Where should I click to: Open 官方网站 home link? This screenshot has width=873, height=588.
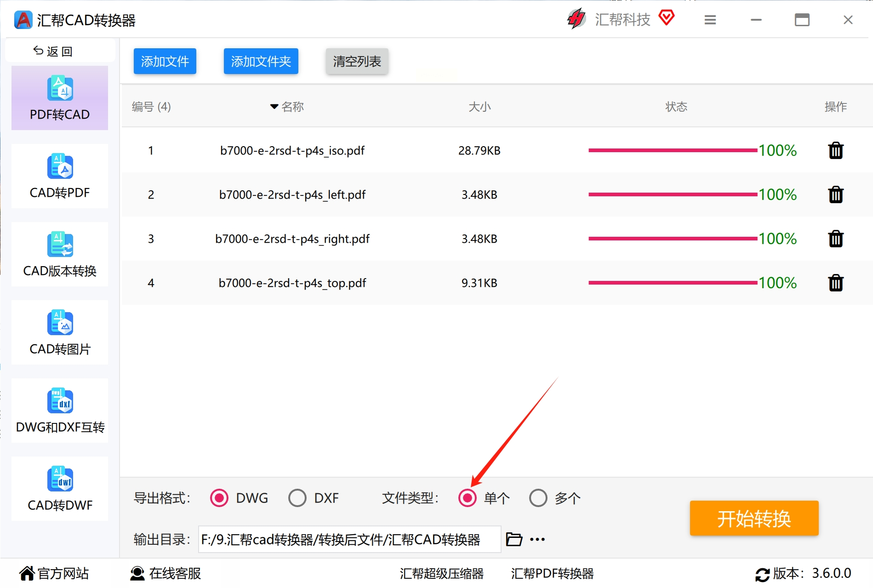coord(54,573)
